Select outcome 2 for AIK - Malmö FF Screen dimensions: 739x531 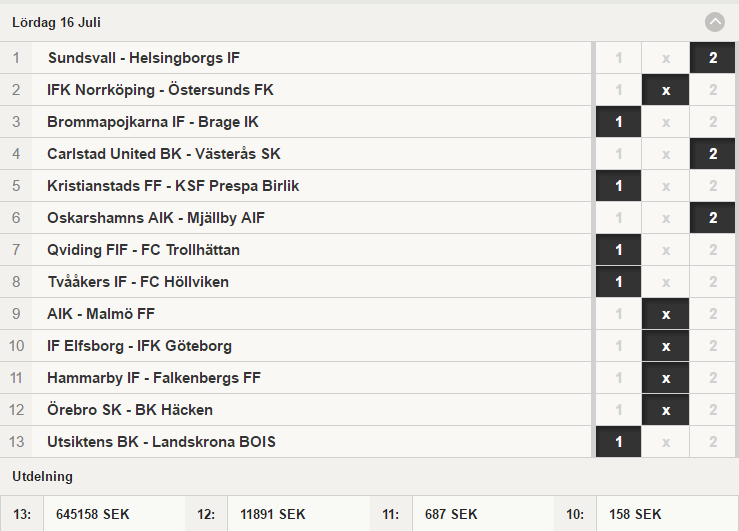click(x=713, y=314)
